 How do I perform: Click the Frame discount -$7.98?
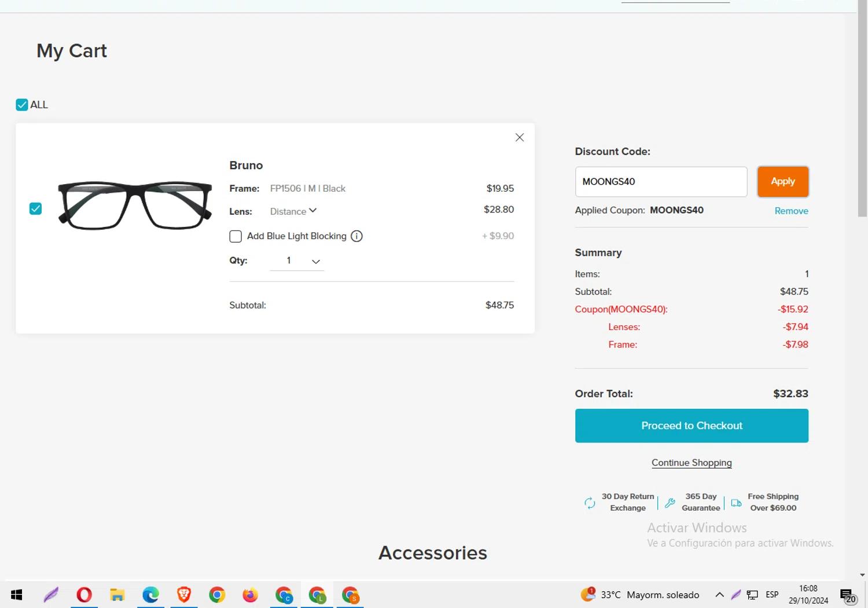click(x=796, y=345)
